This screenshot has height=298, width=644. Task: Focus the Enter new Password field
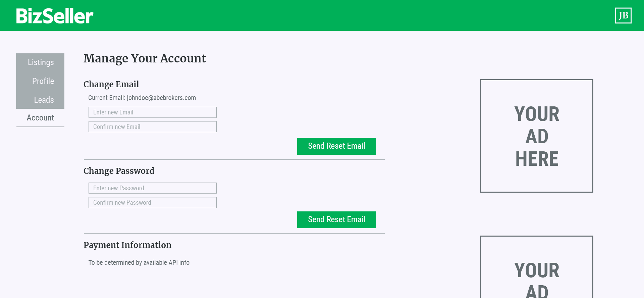point(153,188)
